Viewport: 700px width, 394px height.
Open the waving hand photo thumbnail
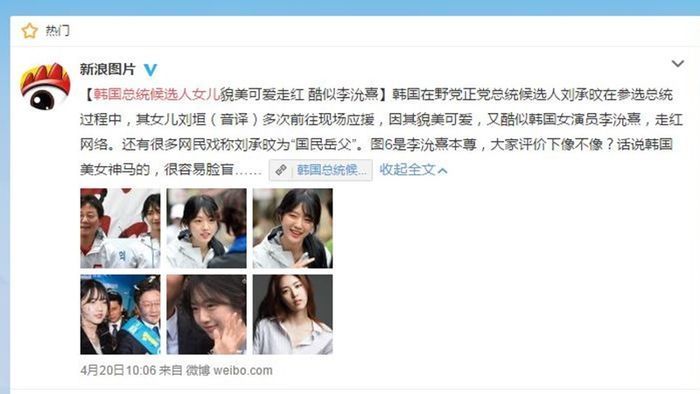[x=206, y=315]
